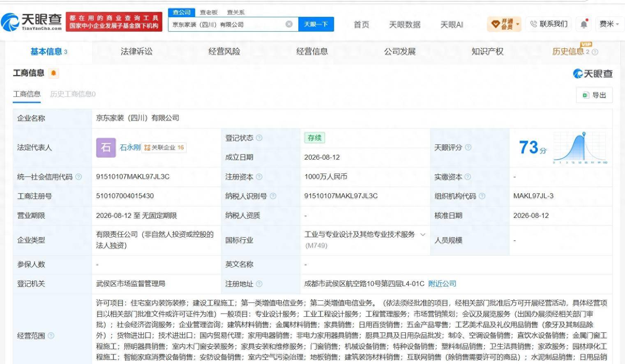Click 2026-08-12 under 核准日期
This screenshot has height=364, width=625.
click(531, 215)
